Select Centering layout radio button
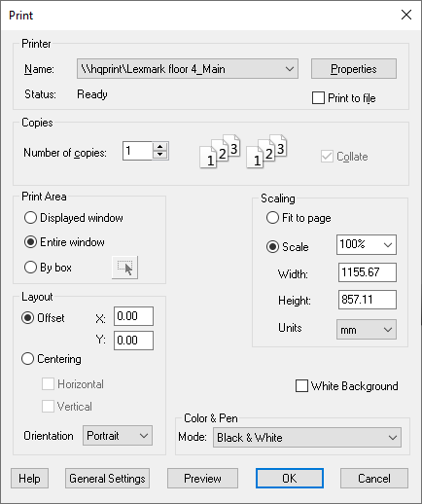This screenshot has width=422, height=504. point(27,359)
